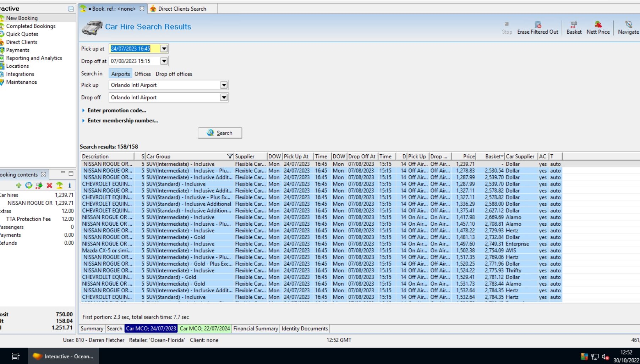Click Interactive - Ocean taskbar button

(x=63, y=356)
